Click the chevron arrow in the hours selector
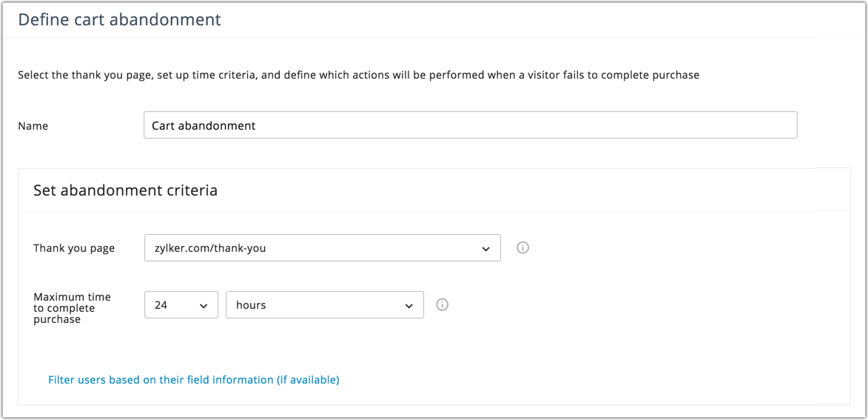This screenshot has height=420, width=868. (408, 306)
